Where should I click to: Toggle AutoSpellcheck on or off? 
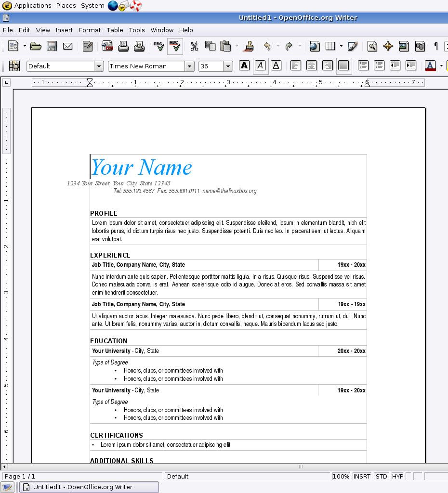pyautogui.click(x=175, y=47)
